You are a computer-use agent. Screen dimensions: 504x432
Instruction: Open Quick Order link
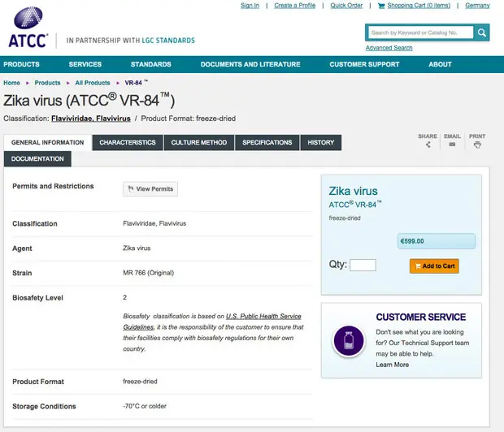pyautogui.click(x=346, y=6)
